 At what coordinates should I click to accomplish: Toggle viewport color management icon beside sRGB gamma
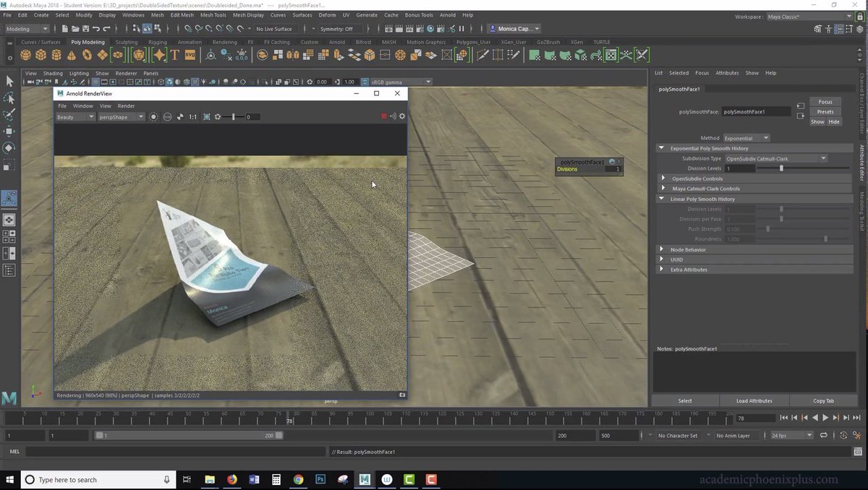click(x=365, y=82)
